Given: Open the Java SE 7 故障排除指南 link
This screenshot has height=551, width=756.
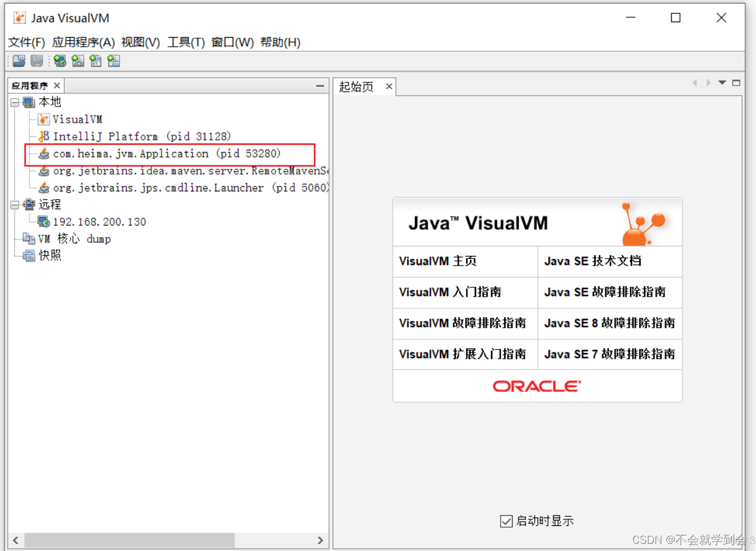Looking at the screenshot, I should pyautogui.click(x=609, y=354).
